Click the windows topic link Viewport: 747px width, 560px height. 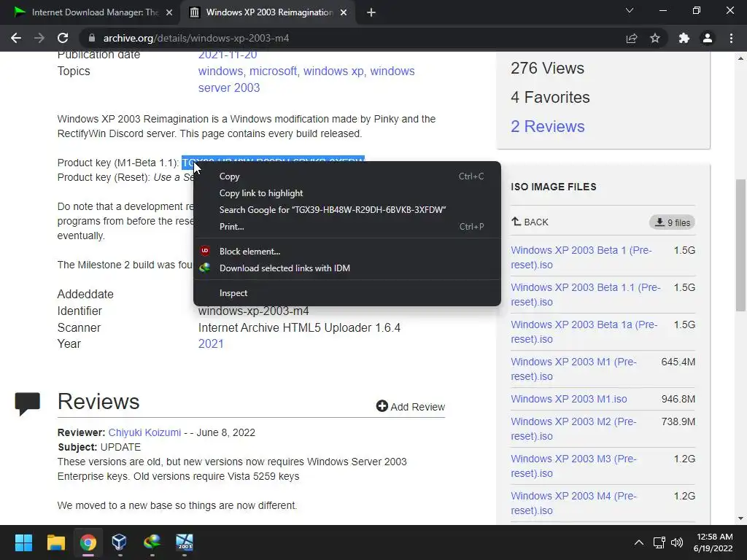220,71
